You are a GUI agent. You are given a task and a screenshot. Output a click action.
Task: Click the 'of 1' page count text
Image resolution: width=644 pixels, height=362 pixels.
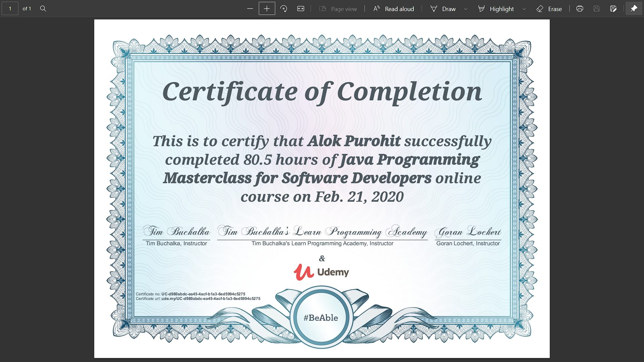27,9
